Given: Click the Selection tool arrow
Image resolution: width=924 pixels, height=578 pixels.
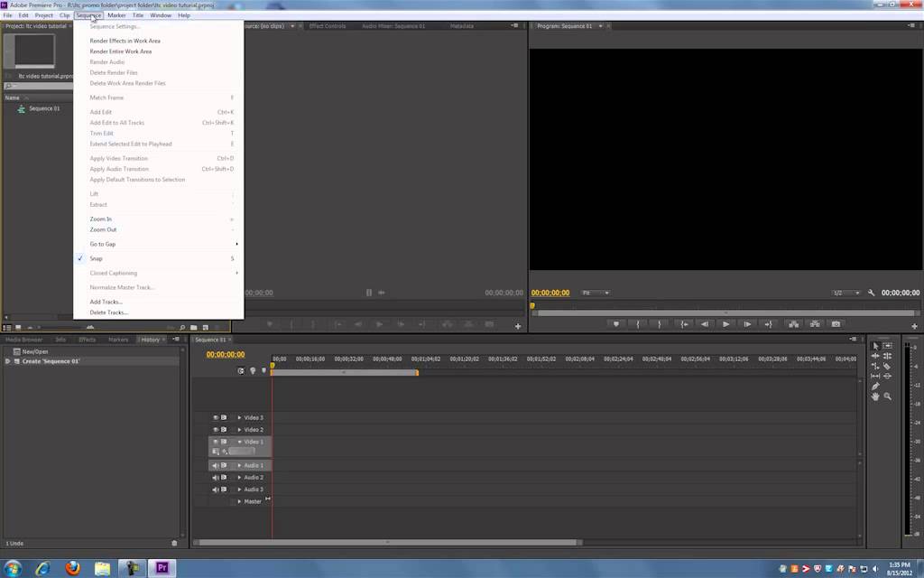Looking at the screenshot, I should (875, 346).
